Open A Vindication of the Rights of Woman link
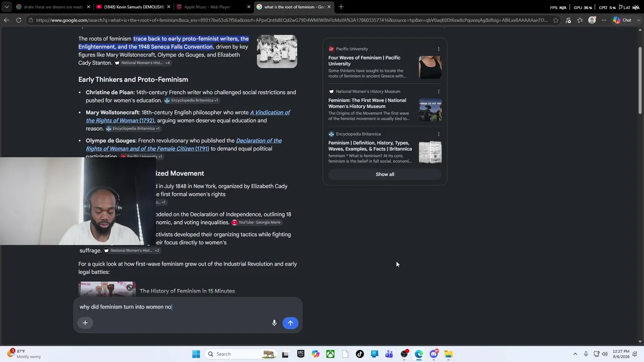The height and width of the screenshot is (362, 644). click(x=188, y=117)
